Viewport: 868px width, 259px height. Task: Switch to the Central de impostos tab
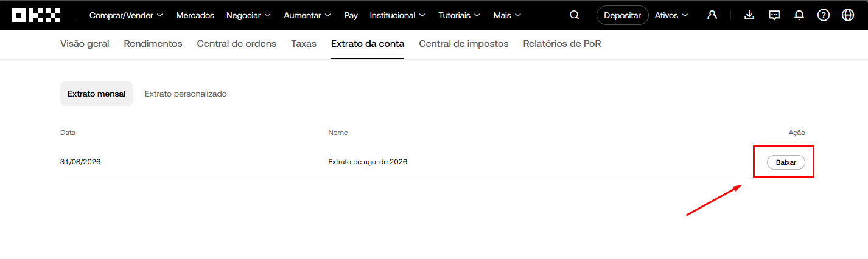click(x=464, y=44)
